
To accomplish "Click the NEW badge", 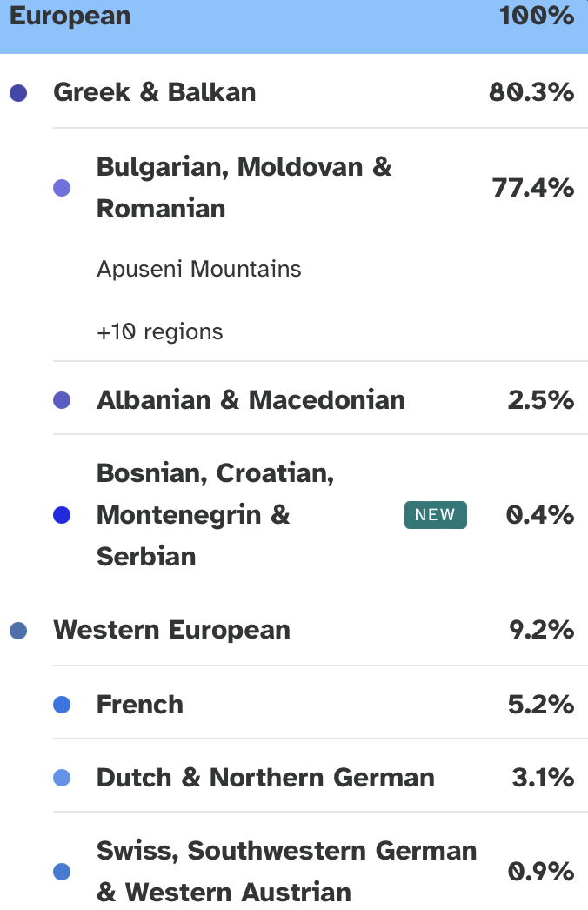I will [435, 515].
